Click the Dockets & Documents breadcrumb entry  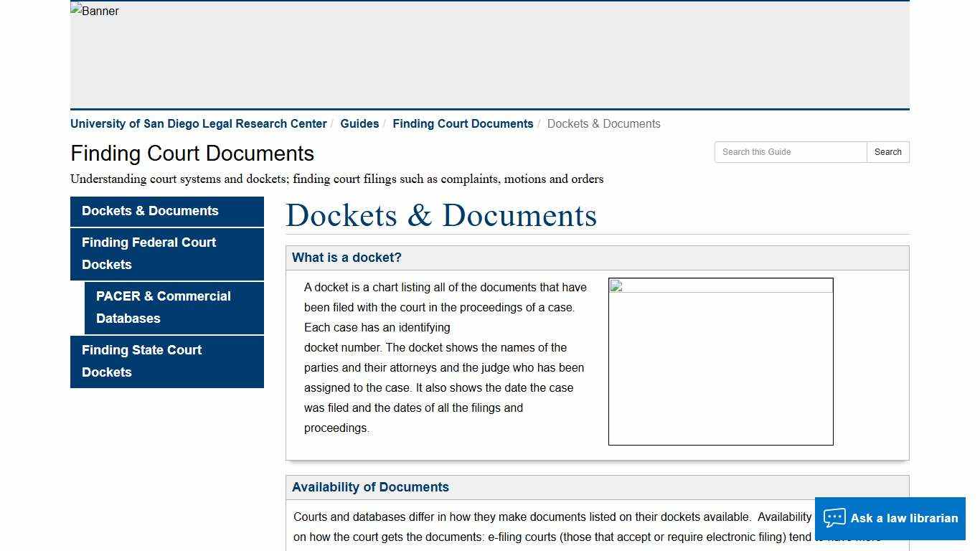coord(603,123)
